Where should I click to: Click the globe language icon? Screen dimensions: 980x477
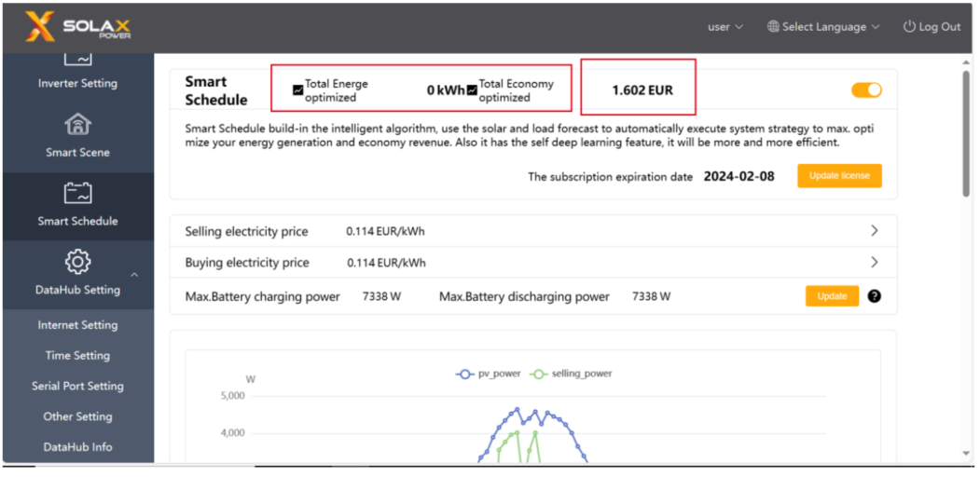point(773,27)
